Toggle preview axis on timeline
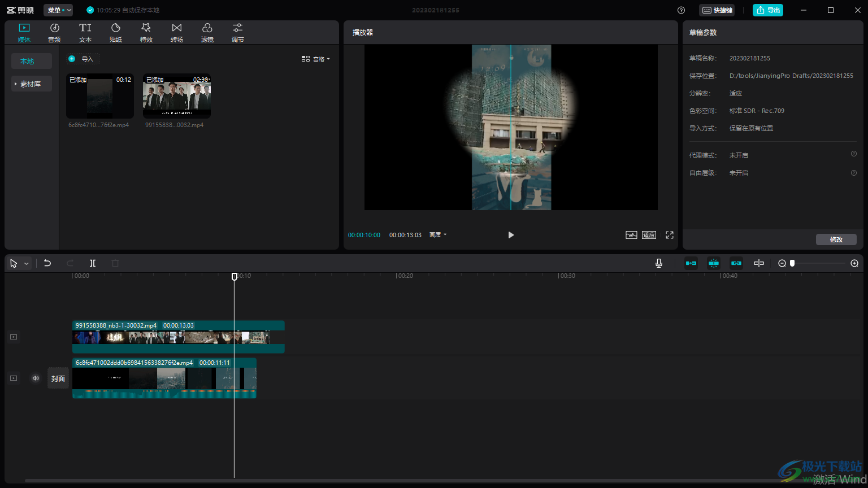Image resolution: width=868 pixels, height=488 pixels. click(x=759, y=263)
